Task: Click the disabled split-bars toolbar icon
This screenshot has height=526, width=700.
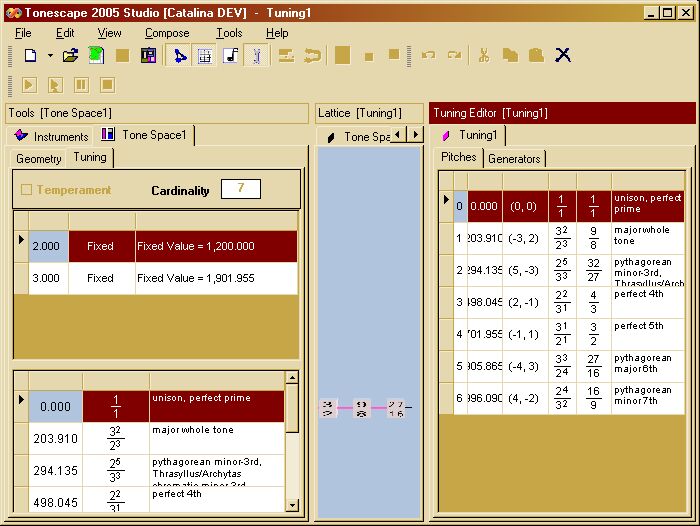Action: click(286, 56)
